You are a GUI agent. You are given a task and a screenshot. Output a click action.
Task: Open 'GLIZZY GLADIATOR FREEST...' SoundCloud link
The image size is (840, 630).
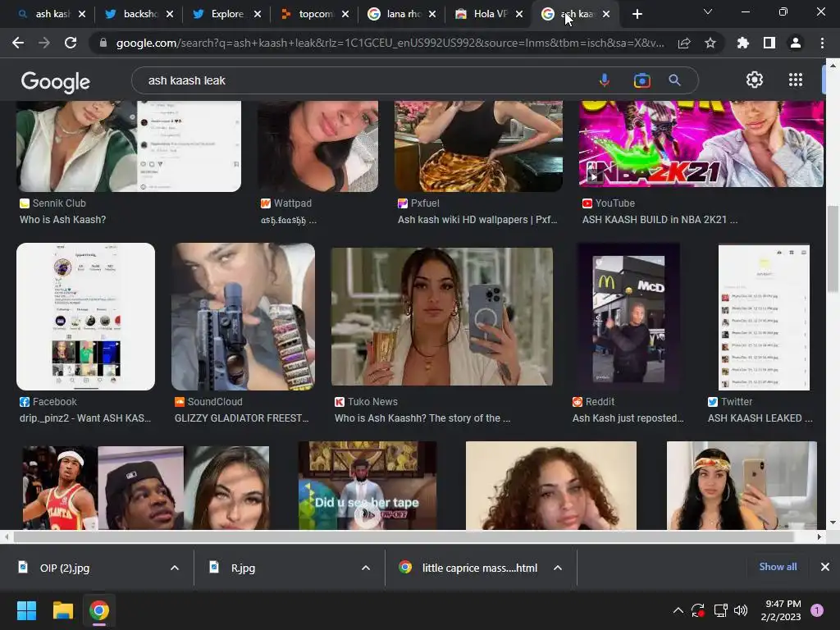(x=242, y=418)
